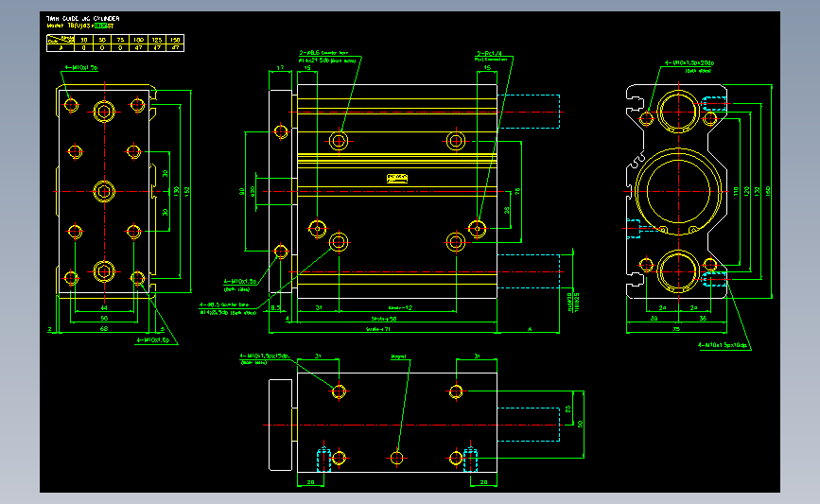The height and width of the screenshot is (504, 820).
Task: Click the 150 cell in the stroke table
Action: [x=175, y=40]
